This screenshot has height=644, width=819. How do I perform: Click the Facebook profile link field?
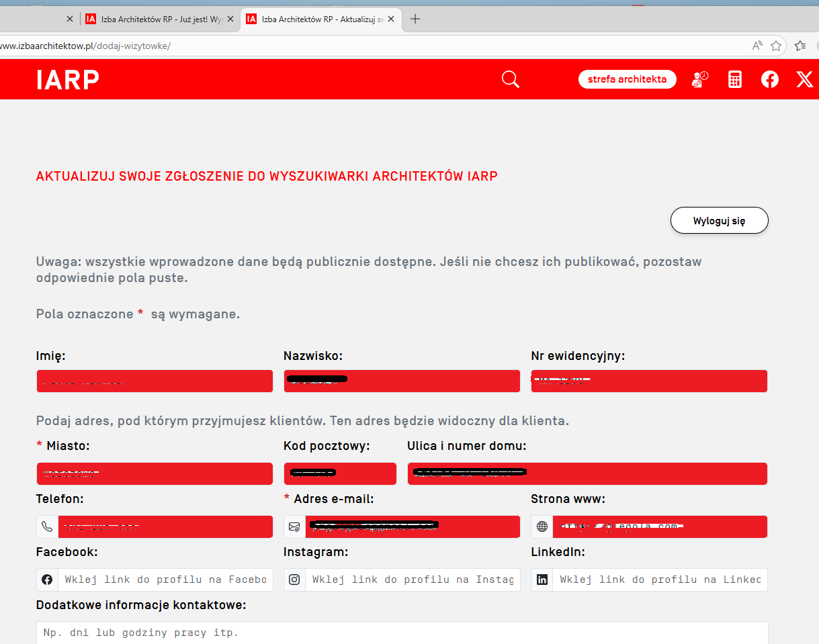(165, 580)
